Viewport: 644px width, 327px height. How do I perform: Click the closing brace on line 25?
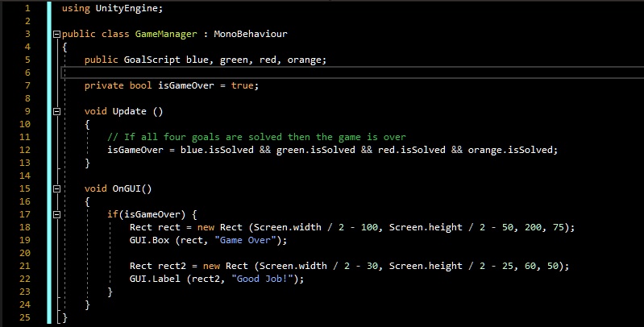click(64, 317)
